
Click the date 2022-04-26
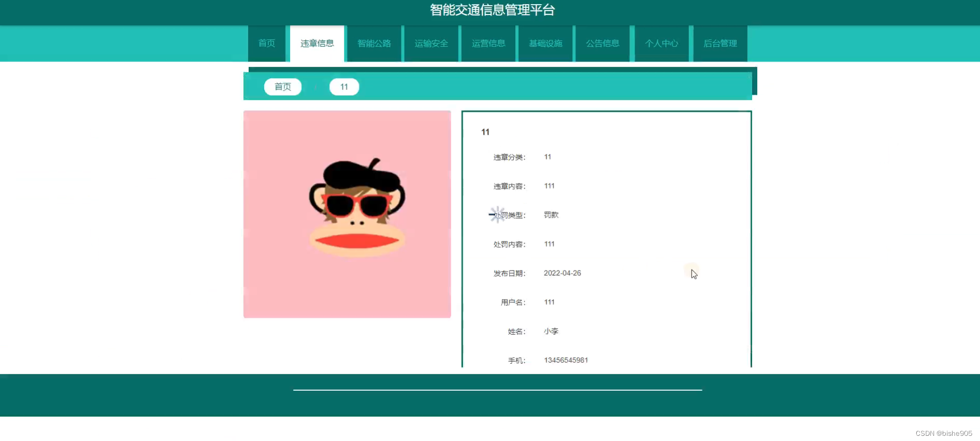point(563,273)
